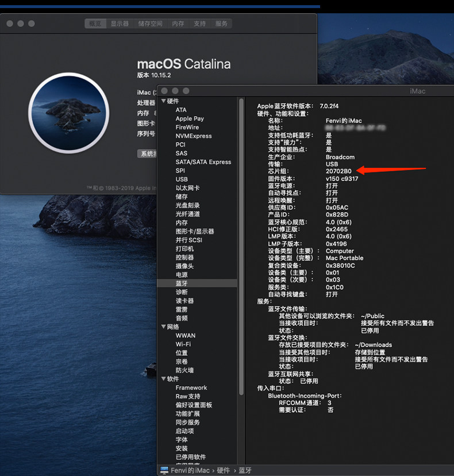This screenshot has height=476, width=454.
Task: Select 电源 in the sidebar
Action: click(182, 275)
